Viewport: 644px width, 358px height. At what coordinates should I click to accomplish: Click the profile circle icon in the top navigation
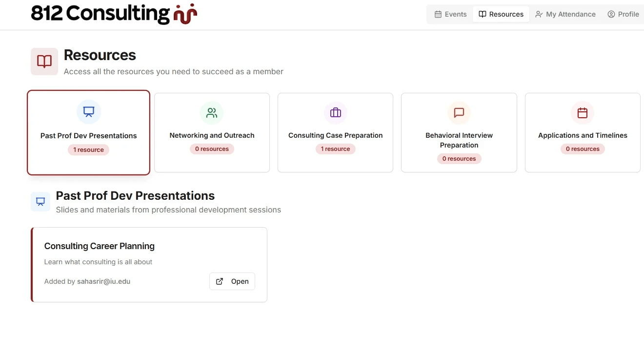[x=611, y=14]
